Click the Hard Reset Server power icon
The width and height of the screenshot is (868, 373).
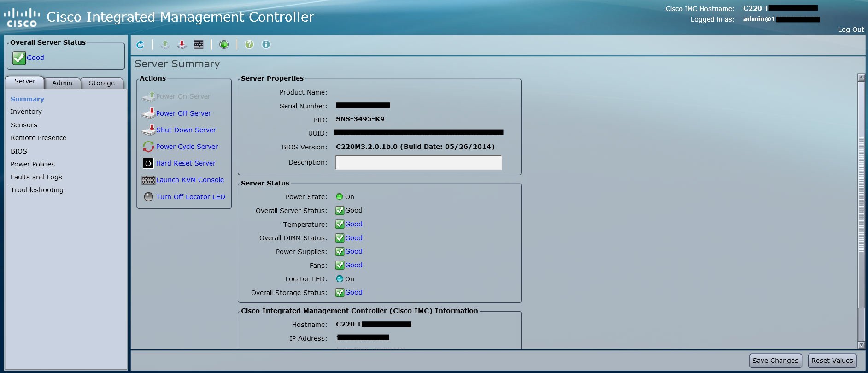click(x=148, y=163)
